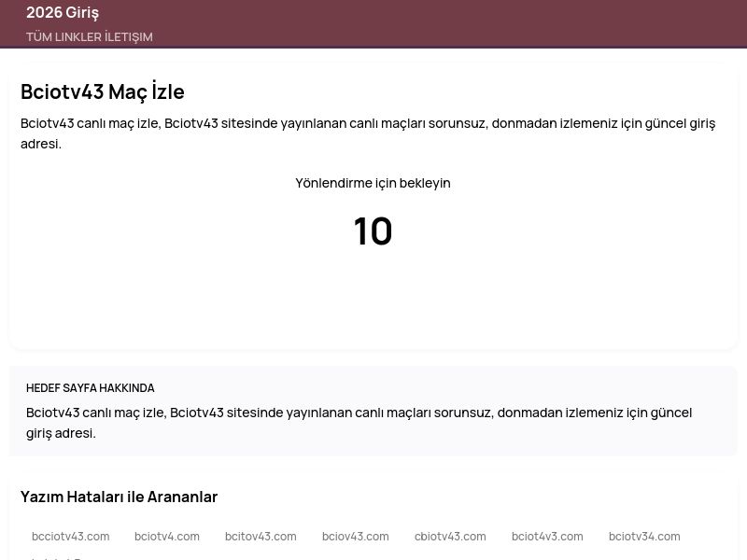
Task: Click the partially visible tag in second row
Action: pyautogui.click(x=56, y=556)
